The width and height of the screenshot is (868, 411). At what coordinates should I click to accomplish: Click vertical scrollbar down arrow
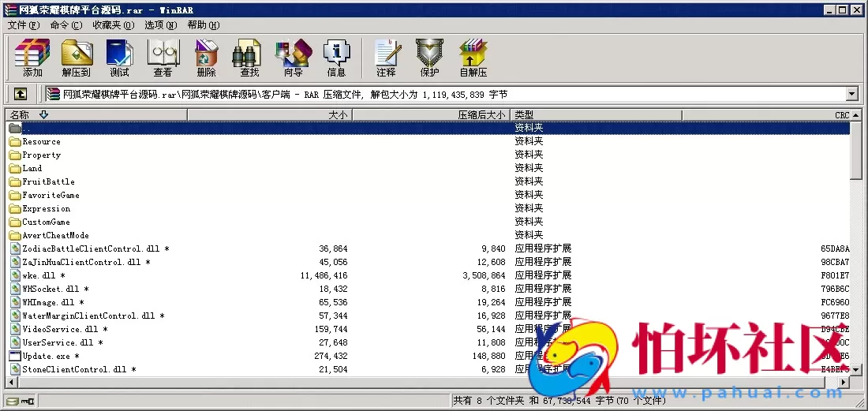[856, 369]
